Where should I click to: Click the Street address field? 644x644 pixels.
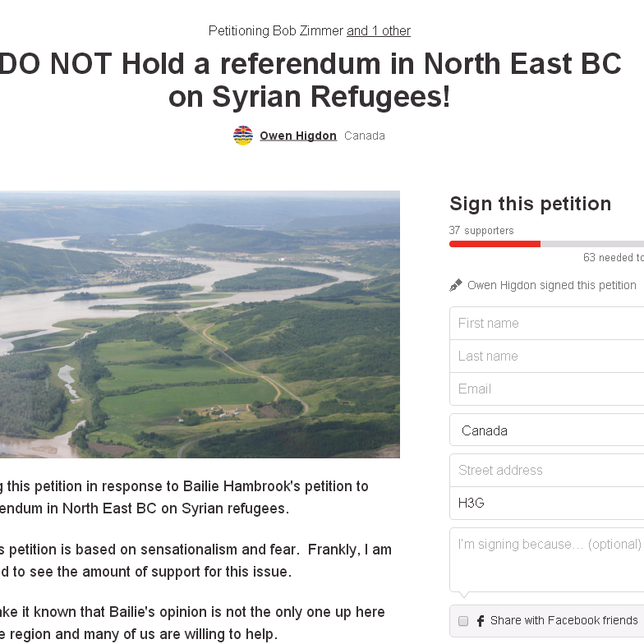coord(547,470)
